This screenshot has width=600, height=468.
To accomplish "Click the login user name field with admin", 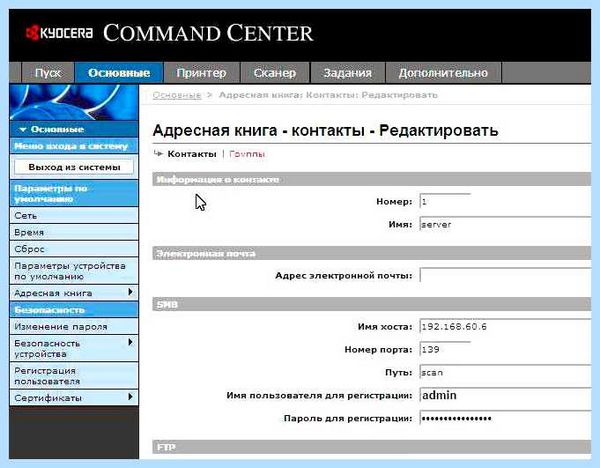I will tap(505, 395).
